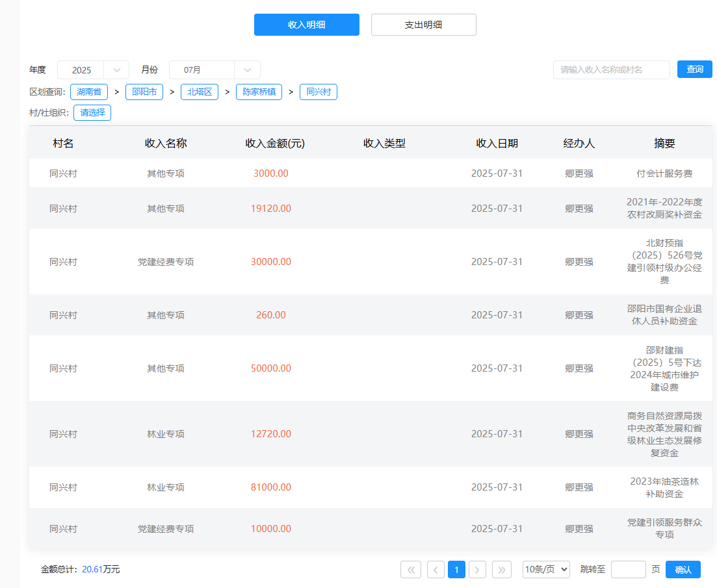
Task: Open the 10条/页 page size selector
Action: click(x=546, y=570)
